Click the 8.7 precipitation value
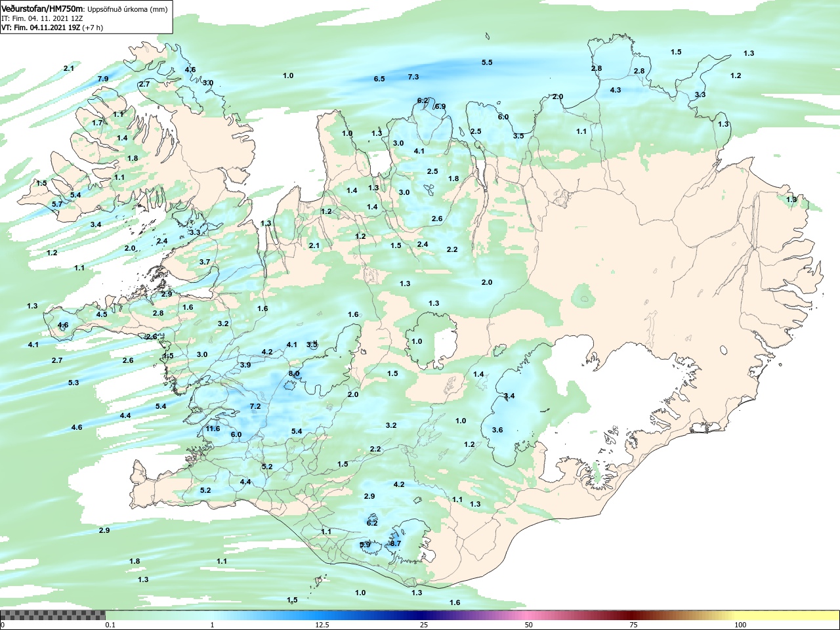The image size is (840, 630). 395,543
